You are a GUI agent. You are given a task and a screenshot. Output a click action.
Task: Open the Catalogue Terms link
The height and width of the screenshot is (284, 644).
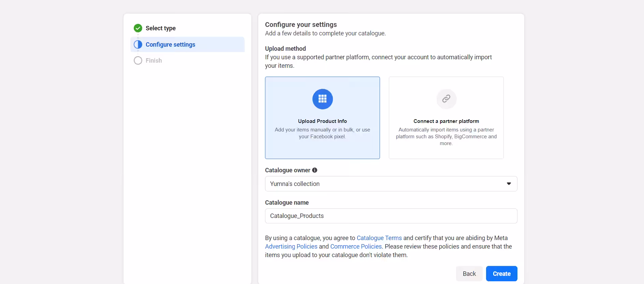tap(379, 238)
